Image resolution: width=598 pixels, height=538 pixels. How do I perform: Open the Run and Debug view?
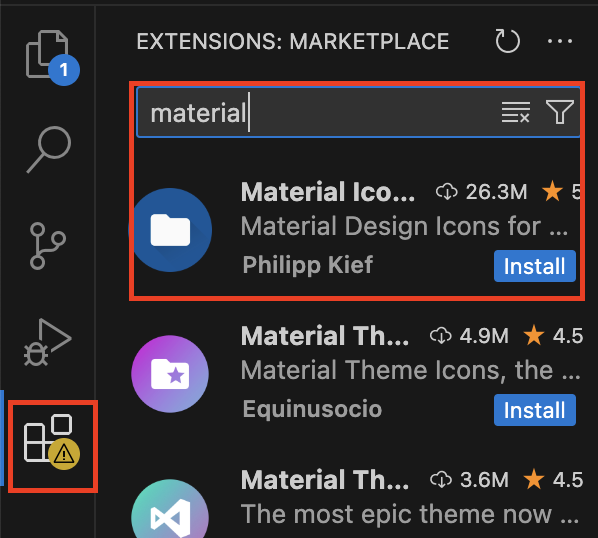pos(47,342)
